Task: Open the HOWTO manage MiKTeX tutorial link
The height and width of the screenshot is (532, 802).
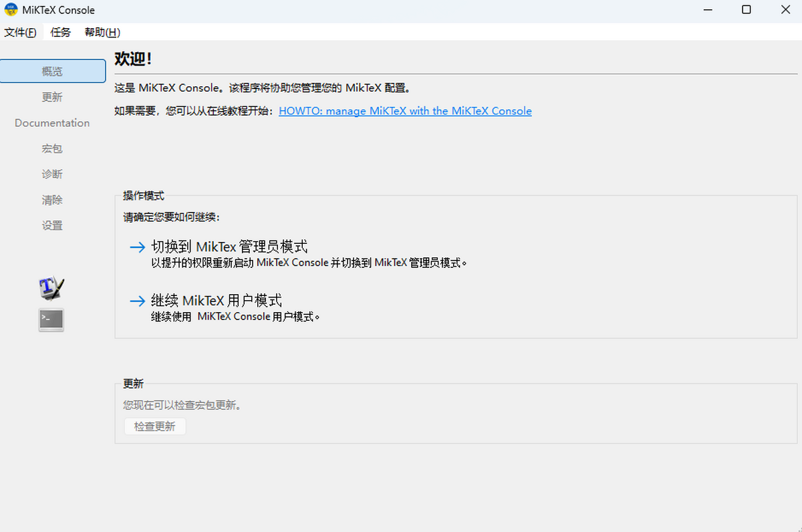Action: click(405, 111)
